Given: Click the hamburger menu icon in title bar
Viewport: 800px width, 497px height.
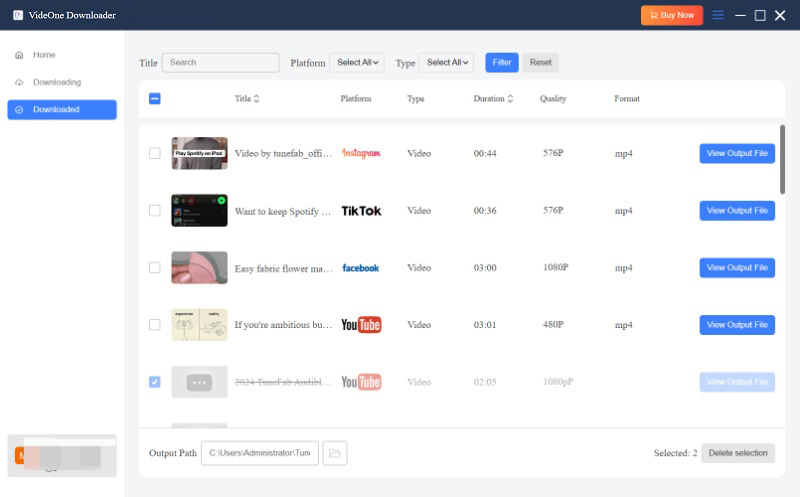Looking at the screenshot, I should click(717, 15).
